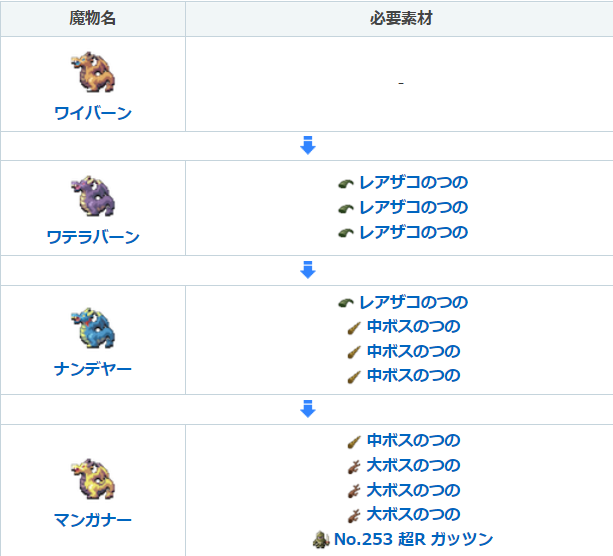Open the マンガナー monster name link
613x556 pixels.
[93, 519]
